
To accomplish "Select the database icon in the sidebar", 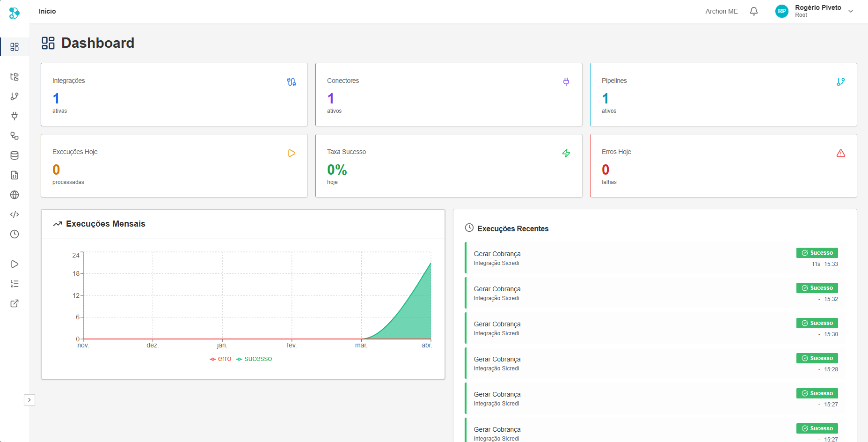I will [x=15, y=155].
